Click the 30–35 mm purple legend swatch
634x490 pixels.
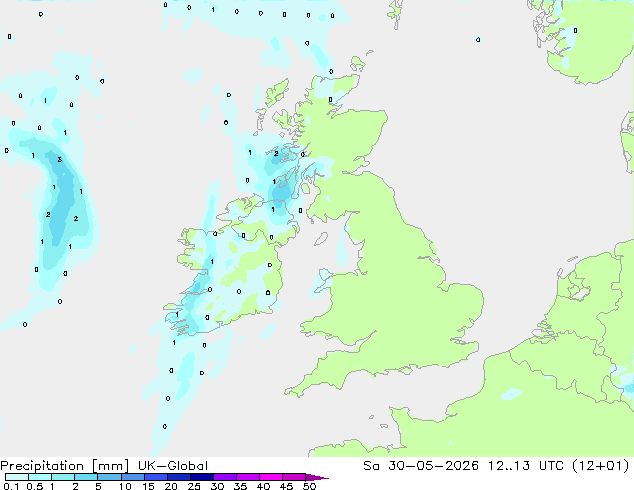(x=224, y=477)
